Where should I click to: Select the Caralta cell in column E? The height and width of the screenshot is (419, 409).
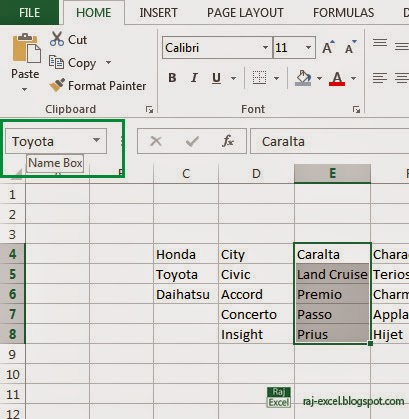pyautogui.click(x=332, y=254)
